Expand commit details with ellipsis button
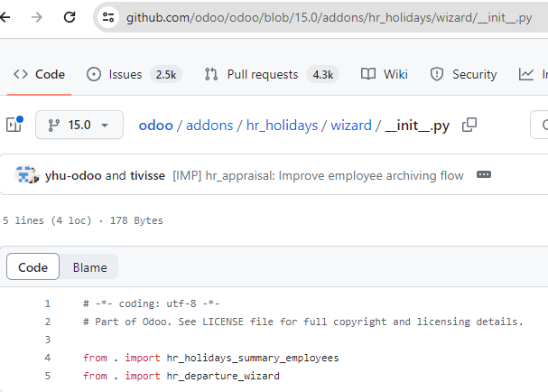 (x=484, y=174)
